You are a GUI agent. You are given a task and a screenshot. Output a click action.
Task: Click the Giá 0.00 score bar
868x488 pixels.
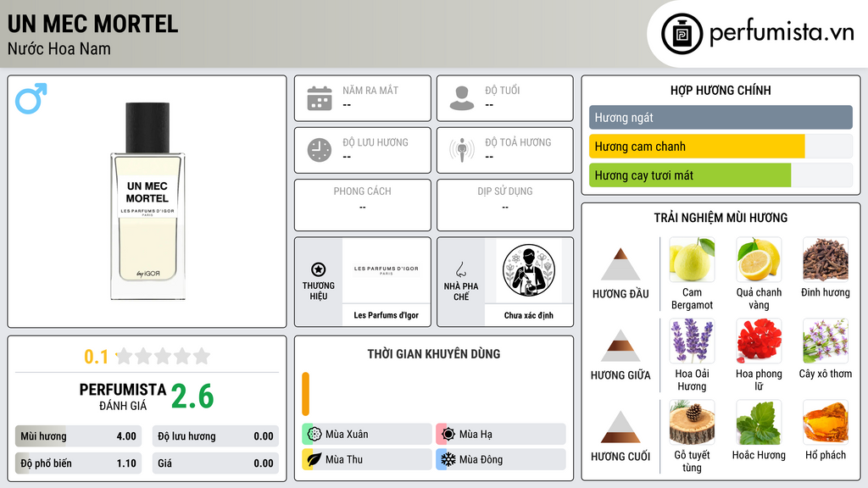[x=215, y=463]
